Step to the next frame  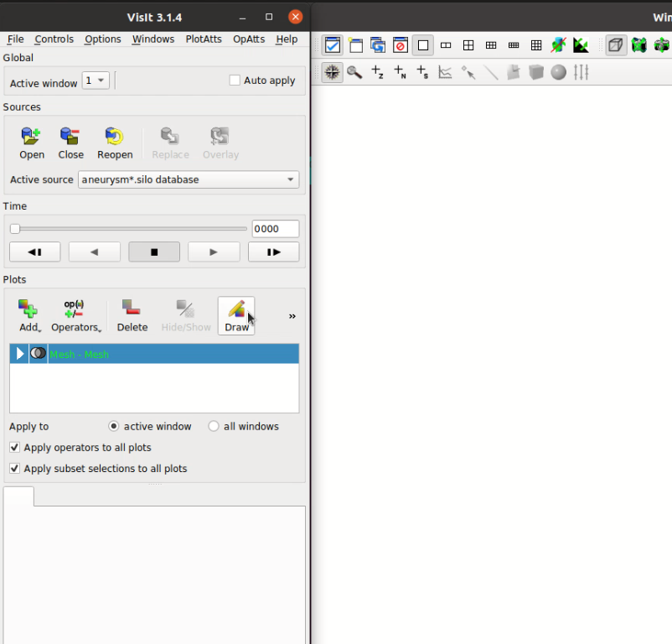tap(273, 252)
